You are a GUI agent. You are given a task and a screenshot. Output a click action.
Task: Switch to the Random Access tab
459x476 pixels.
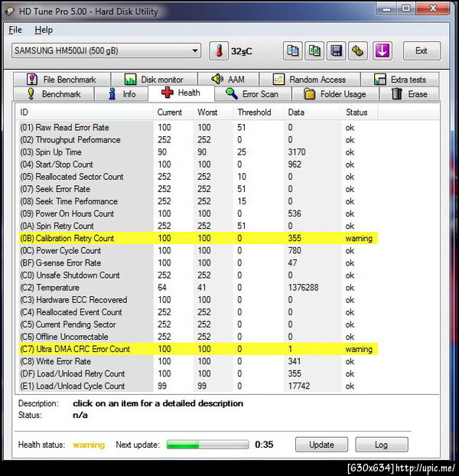(310, 80)
